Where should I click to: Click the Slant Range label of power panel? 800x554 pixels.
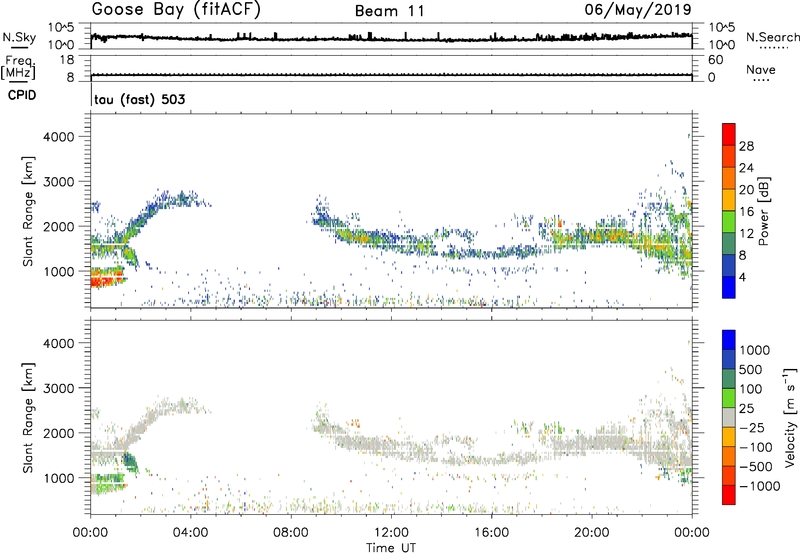[28, 211]
